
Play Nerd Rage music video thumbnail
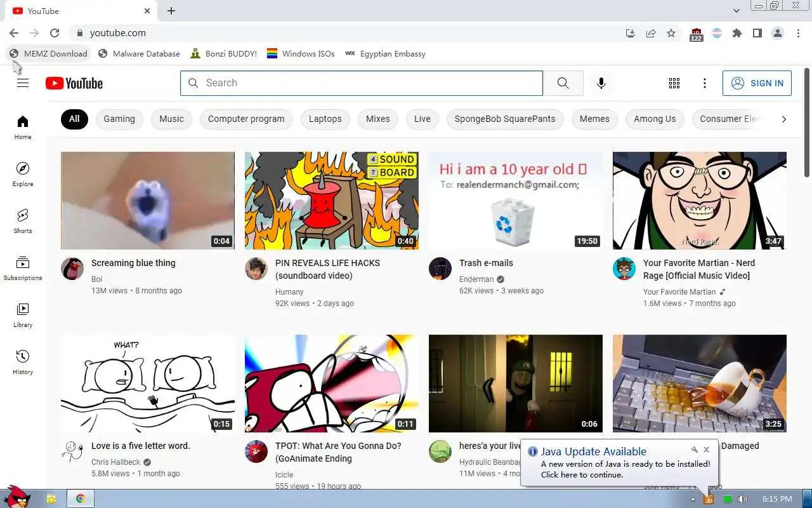click(700, 201)
